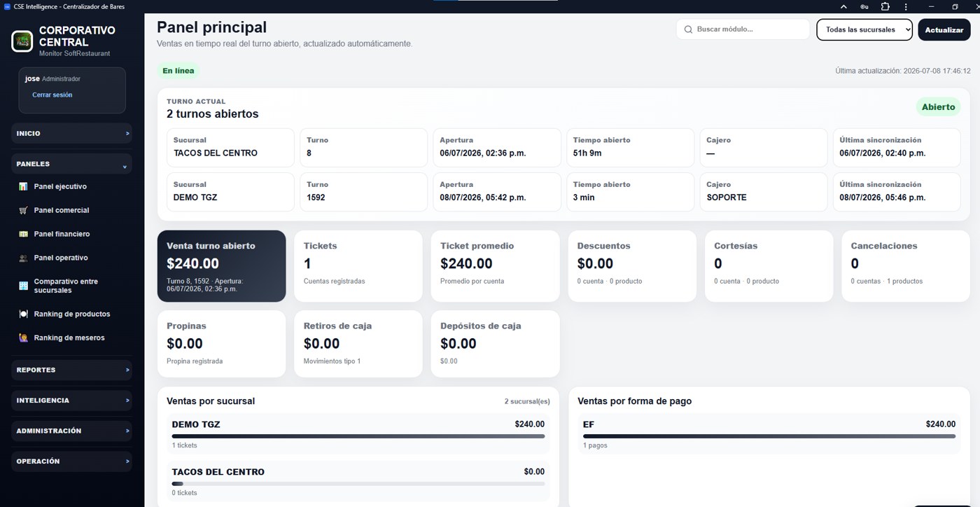The height and width of the screenshot is (507, 980).
Task: Open the three-dot menu in title bar
Action: point(906,6)
